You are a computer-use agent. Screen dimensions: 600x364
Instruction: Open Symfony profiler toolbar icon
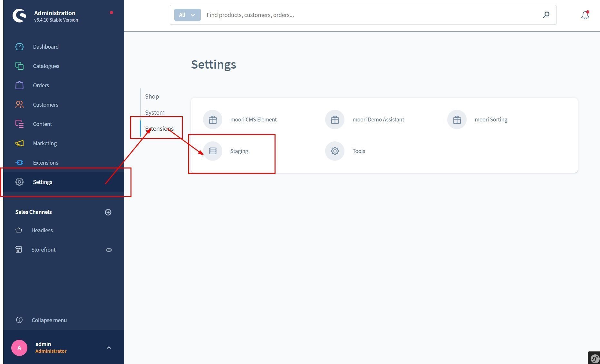click(595, 358)
